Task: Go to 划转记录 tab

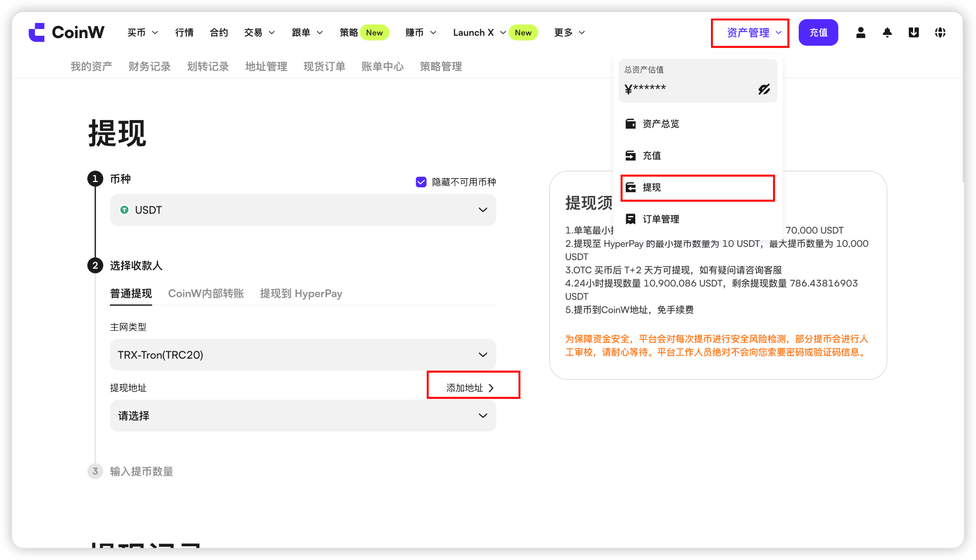Action: pos(208,66)
